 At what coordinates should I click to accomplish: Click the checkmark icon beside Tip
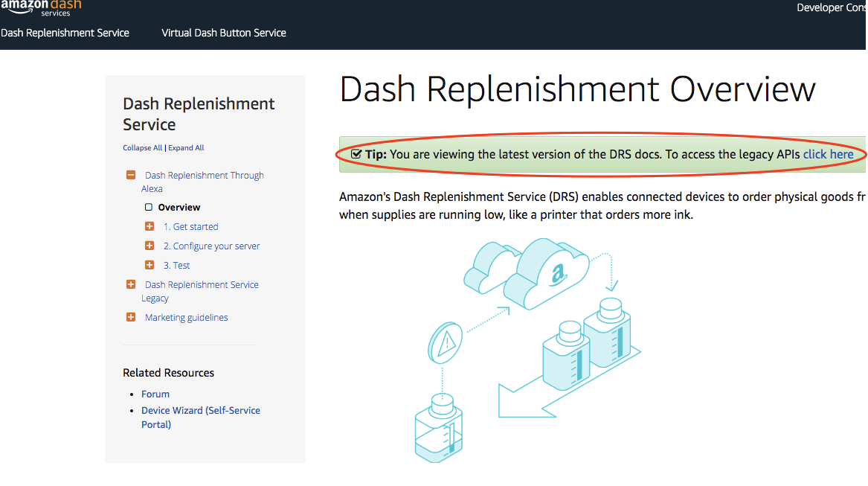pyautogui.click(x=356, y=154)
